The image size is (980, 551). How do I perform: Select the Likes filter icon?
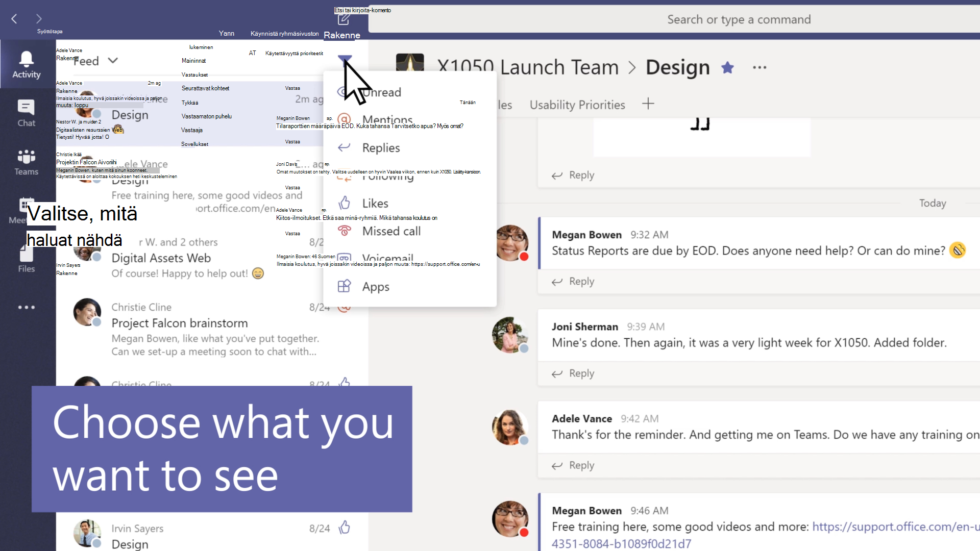pos(344,203)
